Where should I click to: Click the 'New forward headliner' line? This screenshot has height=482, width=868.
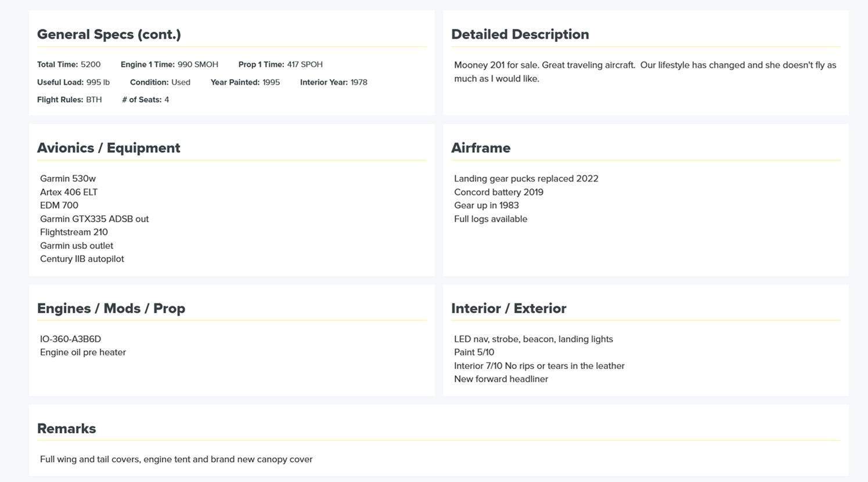[x=501, y=379]
